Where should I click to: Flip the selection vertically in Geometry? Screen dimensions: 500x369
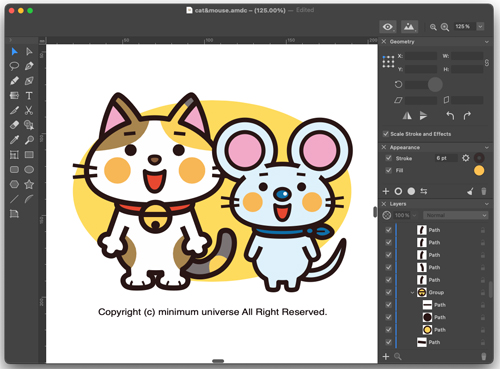423,116
